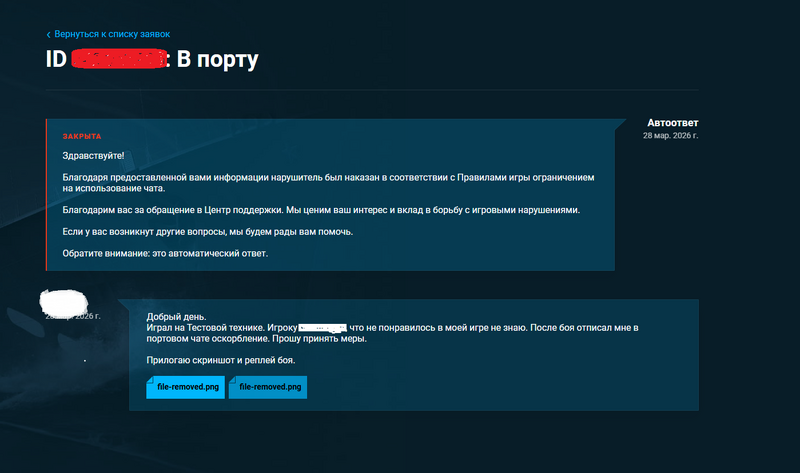The width and height of the screenshot is (800, 473).
Task: Open first file-removed.png attachment
Action: [186, 387]
